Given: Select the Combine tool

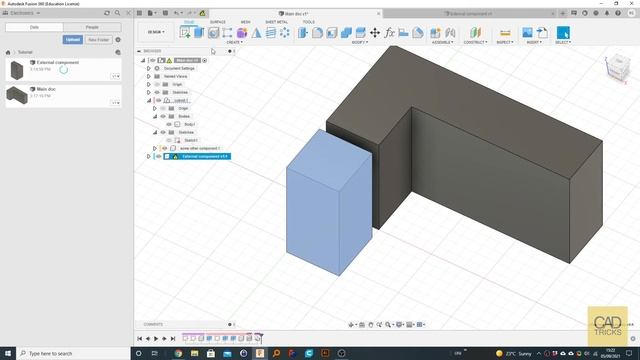Looking at the screenshot, I should click(x=346, y=33).
